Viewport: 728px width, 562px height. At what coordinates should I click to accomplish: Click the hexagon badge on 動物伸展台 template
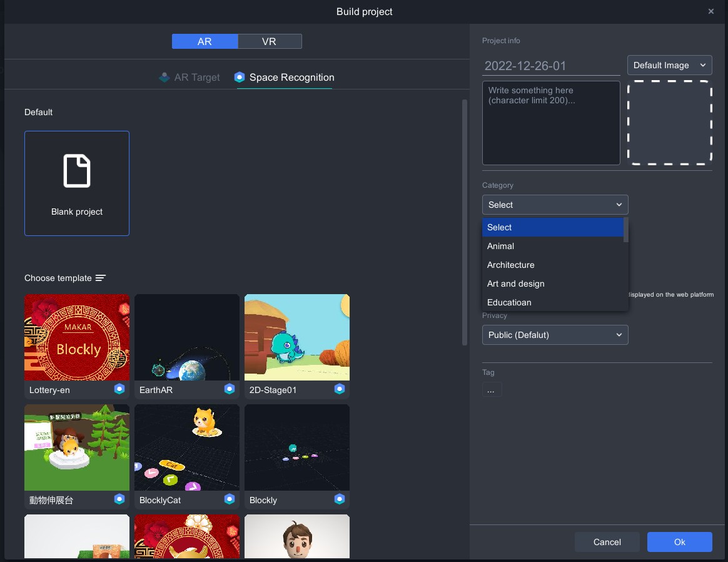pos(119,499)
